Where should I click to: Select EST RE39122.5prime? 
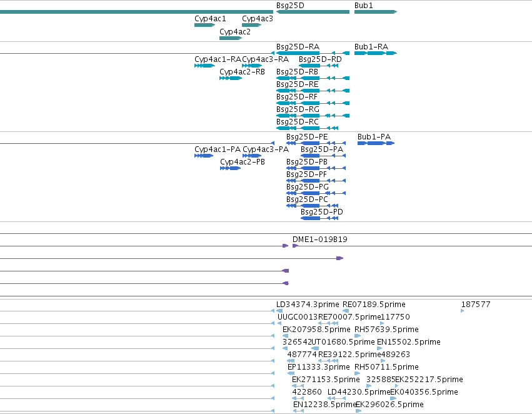pos(328,361)
